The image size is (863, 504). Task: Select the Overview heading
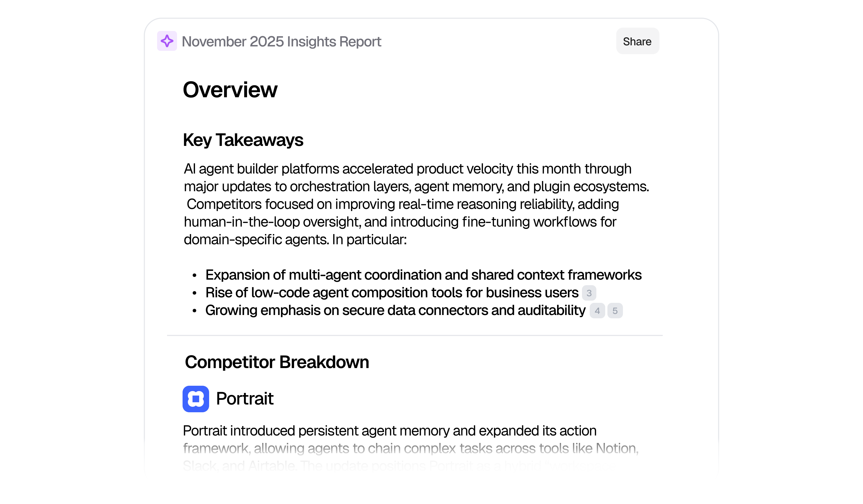pos(230,90)
